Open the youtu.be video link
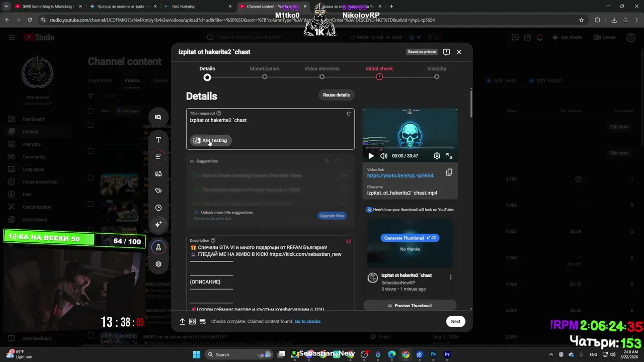644x362 pixels. click(400, 175)
